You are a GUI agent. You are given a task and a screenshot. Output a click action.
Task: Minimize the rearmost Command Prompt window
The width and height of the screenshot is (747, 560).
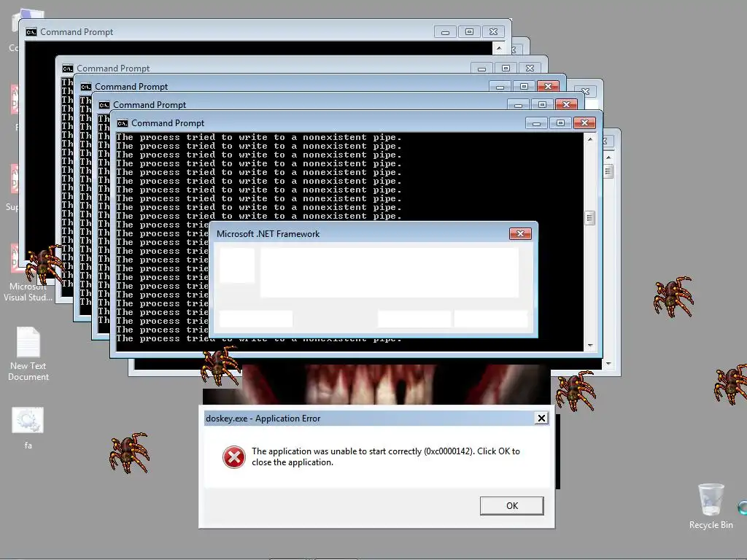pyautogui.click(x=446, y=32)
